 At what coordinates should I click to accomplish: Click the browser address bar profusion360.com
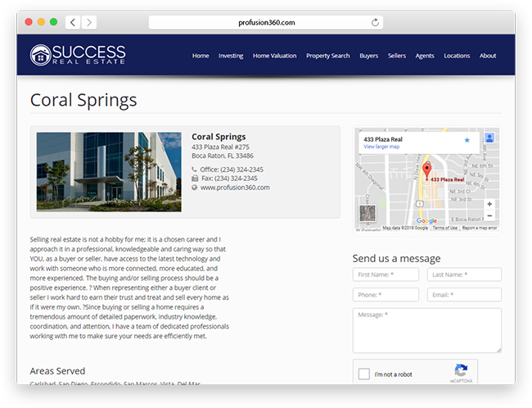266,22
